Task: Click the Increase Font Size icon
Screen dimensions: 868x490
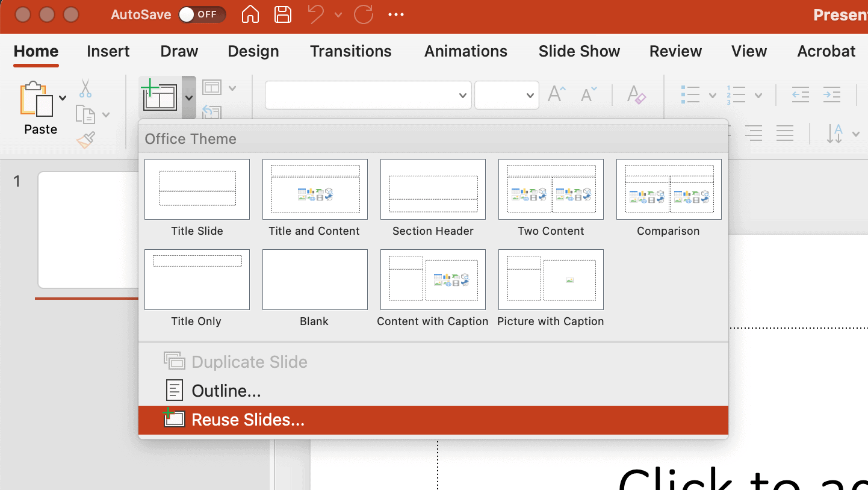Action: (x=557, y=95)
